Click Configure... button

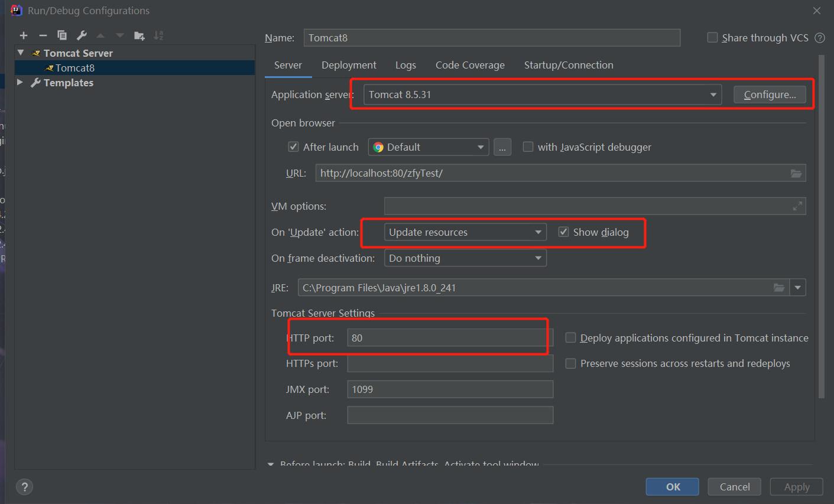pyautogui.click(x=770, y=95)
